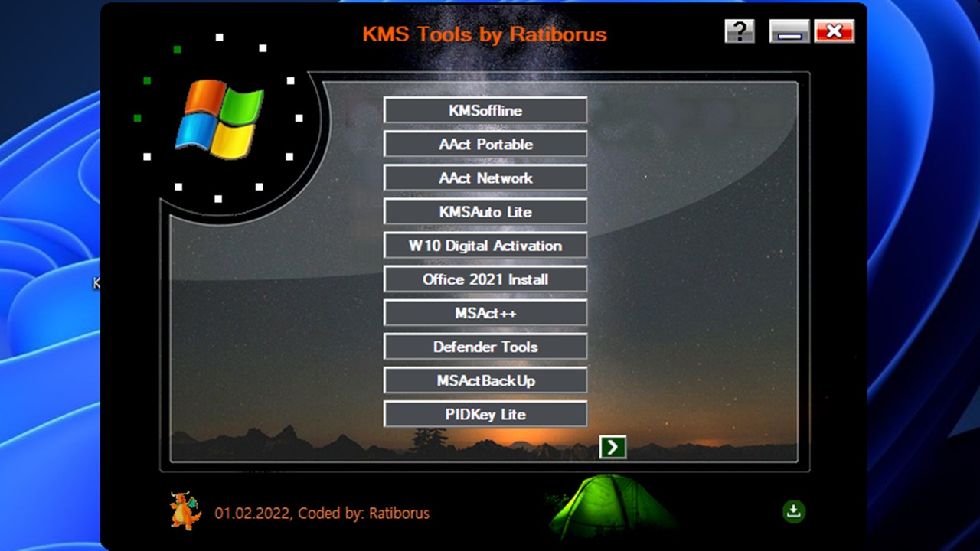
Task: Launch KMSoffline
Action: point(485,110)
